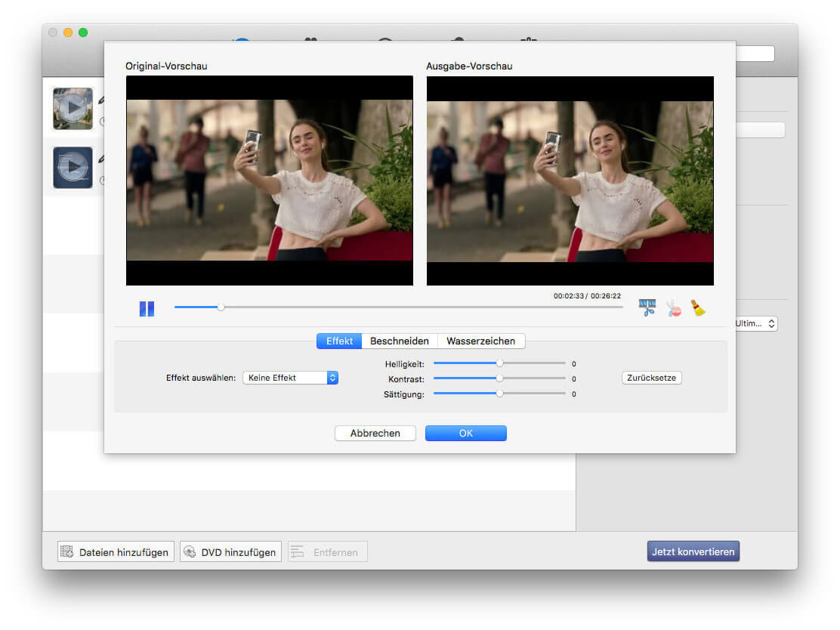Open the Beschneiden tab
Viewport: 840px width, 630px height.
coord(399,341)
